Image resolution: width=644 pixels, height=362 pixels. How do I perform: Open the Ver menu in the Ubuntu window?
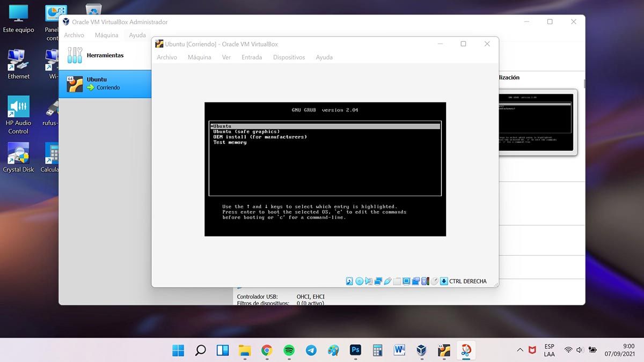pyautogui.click(x=226, y=57)
